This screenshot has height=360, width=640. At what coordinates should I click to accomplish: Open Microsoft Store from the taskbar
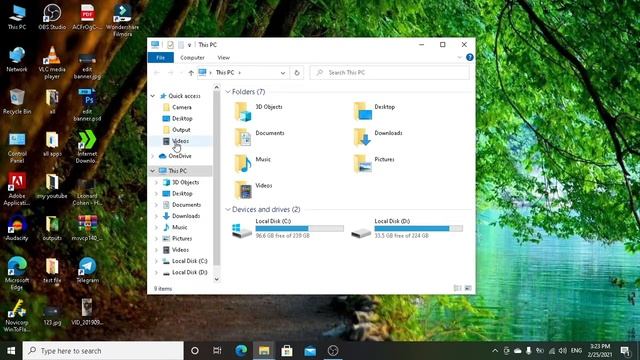tap(287, 351)
